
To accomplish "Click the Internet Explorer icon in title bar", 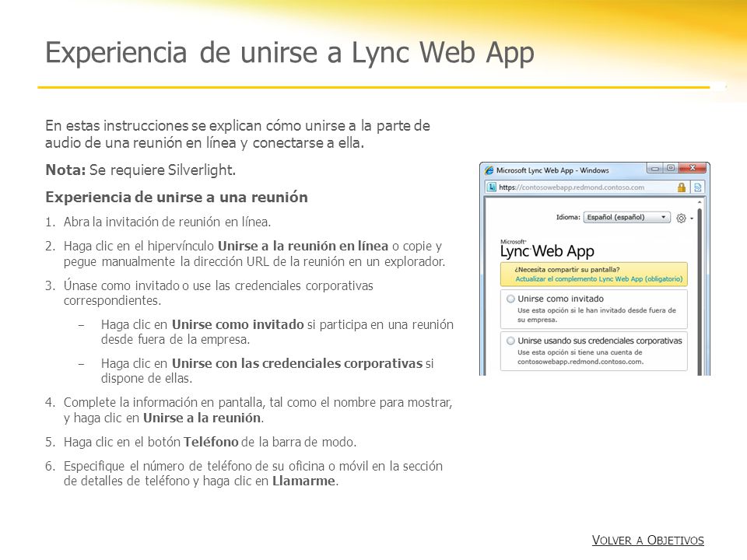I will 489,170.
